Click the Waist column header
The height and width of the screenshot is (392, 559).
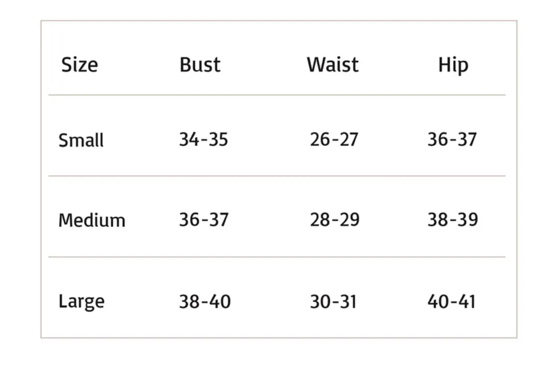click(x=332, y=65)
